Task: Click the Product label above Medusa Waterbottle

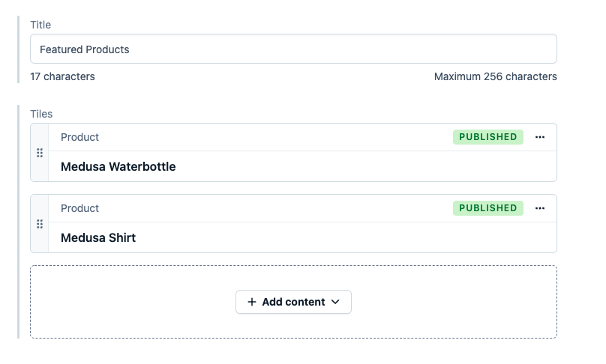Action: pos(79,137)
